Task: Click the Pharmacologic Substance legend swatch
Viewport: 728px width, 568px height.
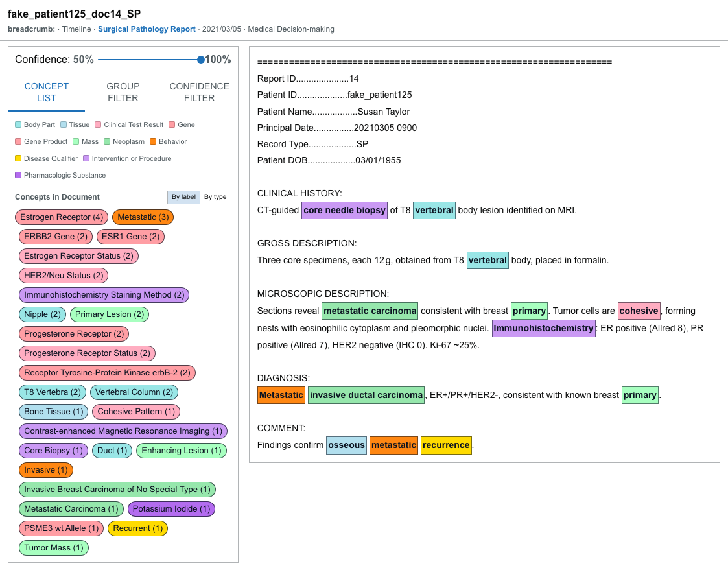Action: click(x=18, y=175)
